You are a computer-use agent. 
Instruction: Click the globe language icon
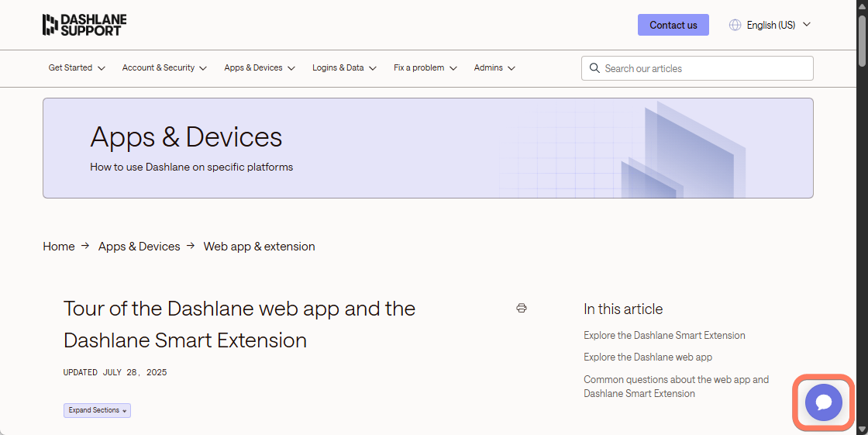tap(735, 25)
